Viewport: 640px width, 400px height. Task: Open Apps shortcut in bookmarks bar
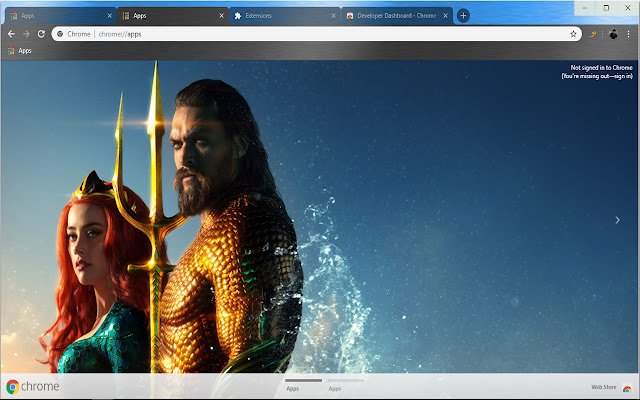pos(20,51)
